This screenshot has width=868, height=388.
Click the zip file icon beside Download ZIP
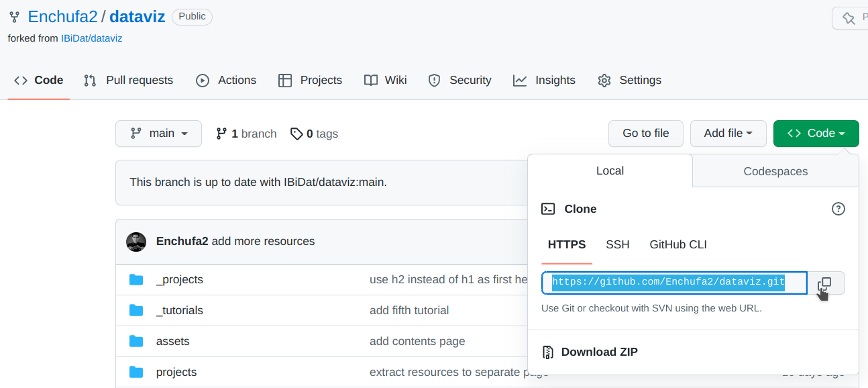(547, 351)
